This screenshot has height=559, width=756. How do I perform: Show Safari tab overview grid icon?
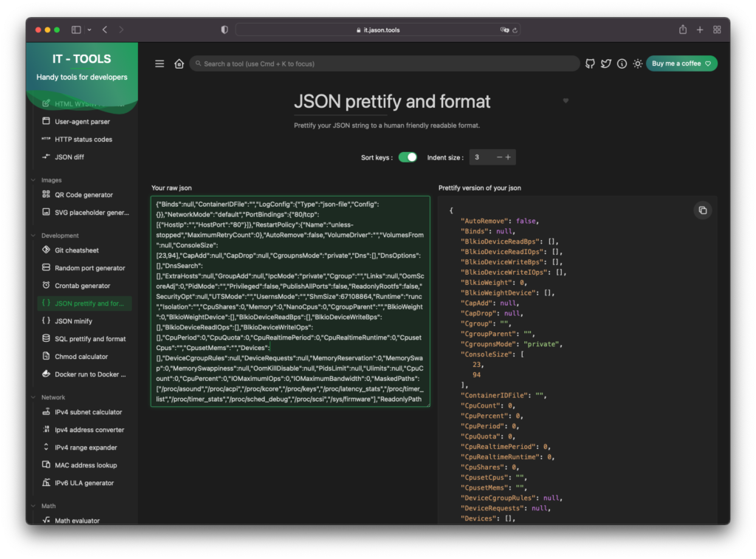[717, 30]
